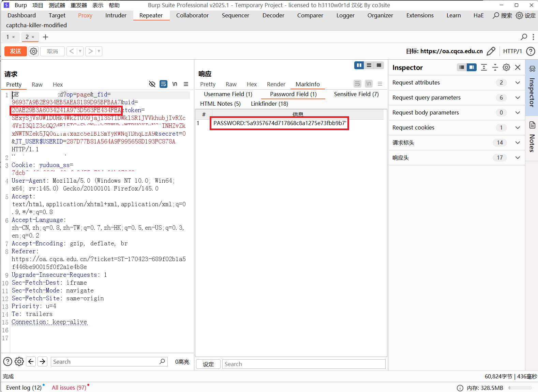Switch to the Intruder tab
The image size is (538, 392).
(116, 15)
